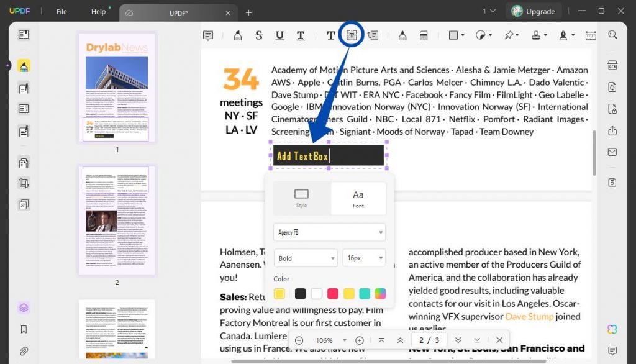
Task: Select the Strikethrough annotation tool
Action: [x=258, y=35]
